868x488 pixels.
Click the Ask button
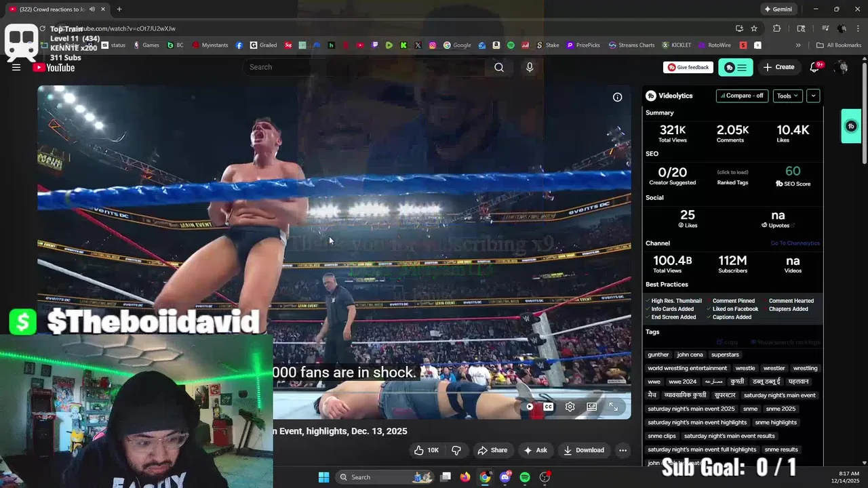(x=535, y=450)
